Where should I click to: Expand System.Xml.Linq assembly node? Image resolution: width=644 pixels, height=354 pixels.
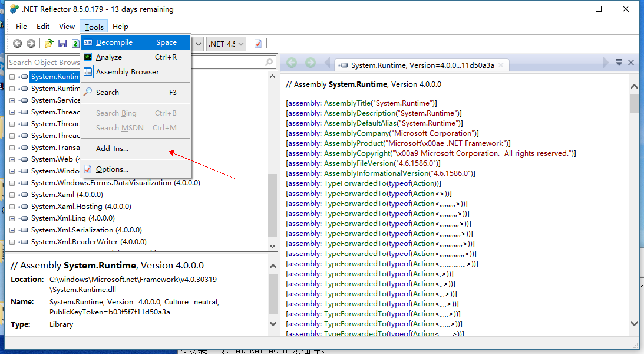(12, 218)
